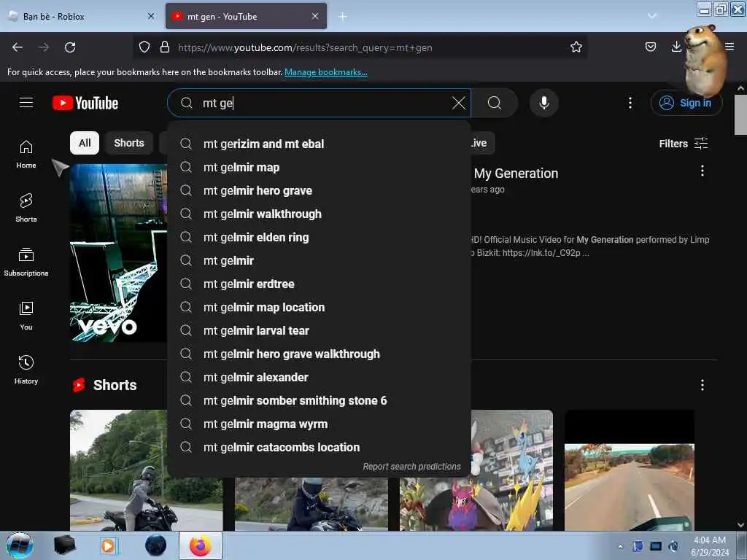Open Save to Pocket button
The height and width of the screenshot is (560, 747).
[x=650, y=47]
